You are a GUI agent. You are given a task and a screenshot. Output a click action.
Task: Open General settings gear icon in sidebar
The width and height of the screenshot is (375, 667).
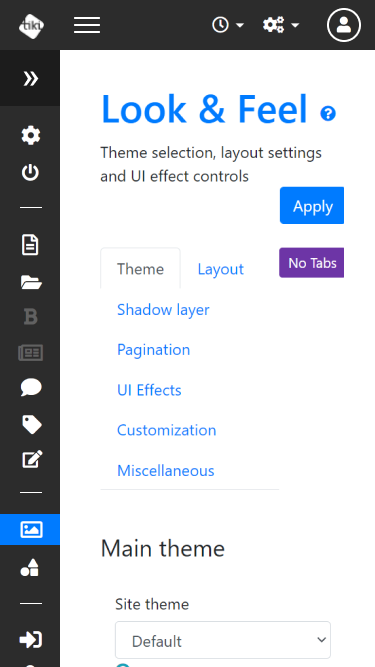[31, 136]
